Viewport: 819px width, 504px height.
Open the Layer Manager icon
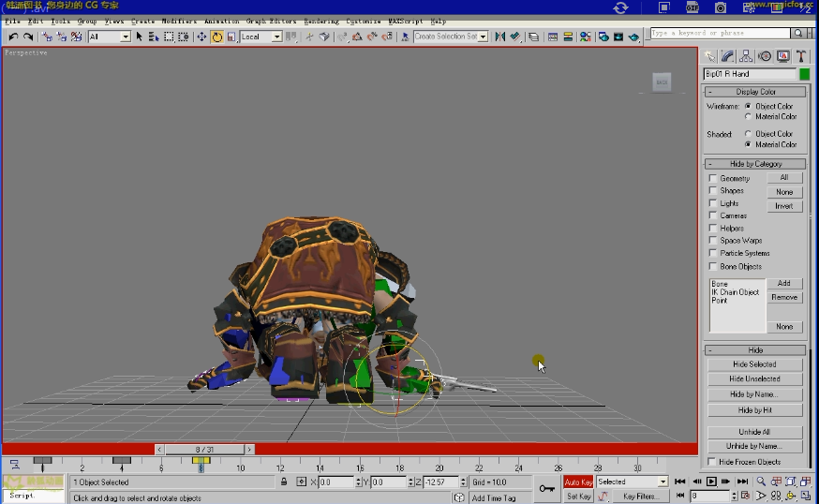(533, 37)
